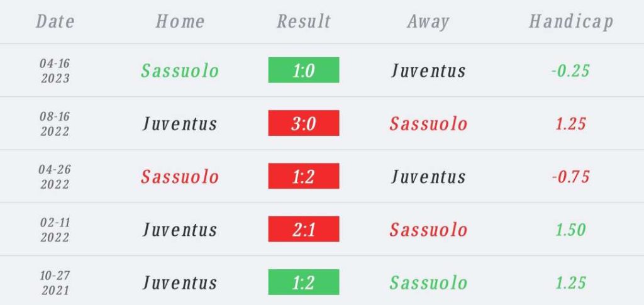644x305 pixels.
Task: Select the Handicap column header
Action: [x=570, y=21]
